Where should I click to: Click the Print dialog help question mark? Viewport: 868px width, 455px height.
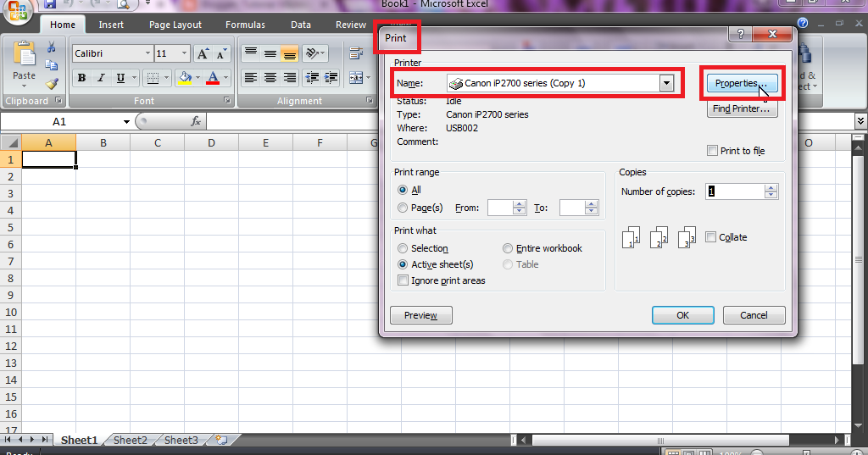[741, 35]
